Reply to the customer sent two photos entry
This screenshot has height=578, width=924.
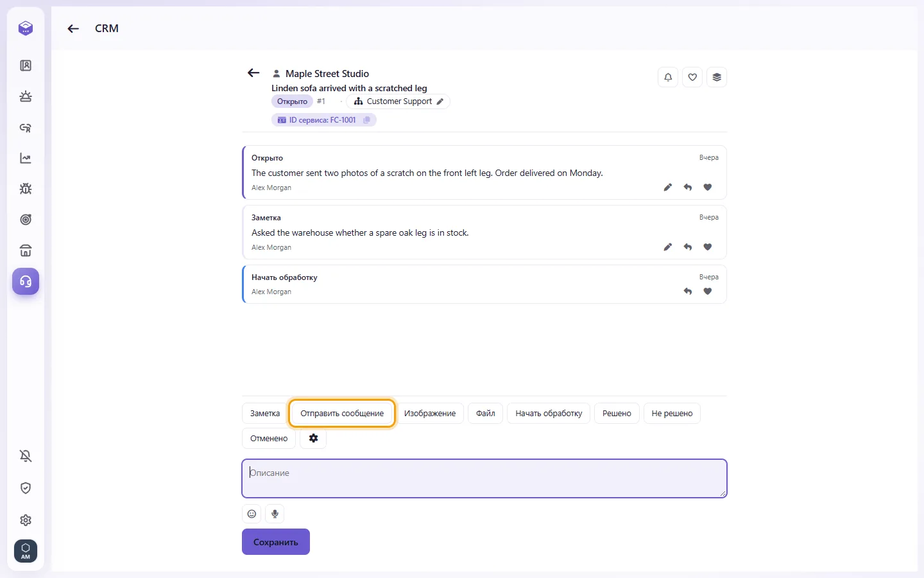(x=688, y=188)
